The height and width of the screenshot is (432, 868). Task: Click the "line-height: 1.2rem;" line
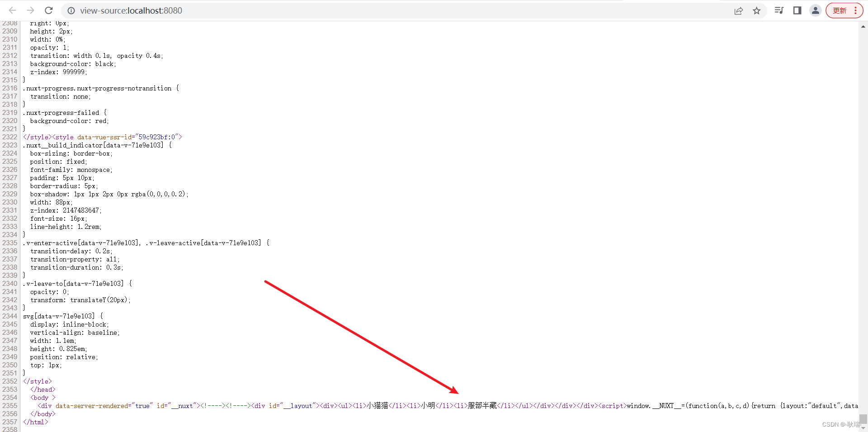coord(66,227)
